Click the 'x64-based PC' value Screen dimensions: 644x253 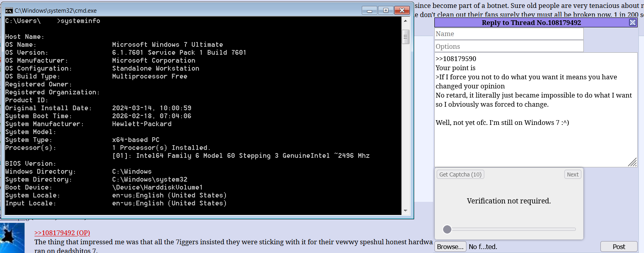136,140
